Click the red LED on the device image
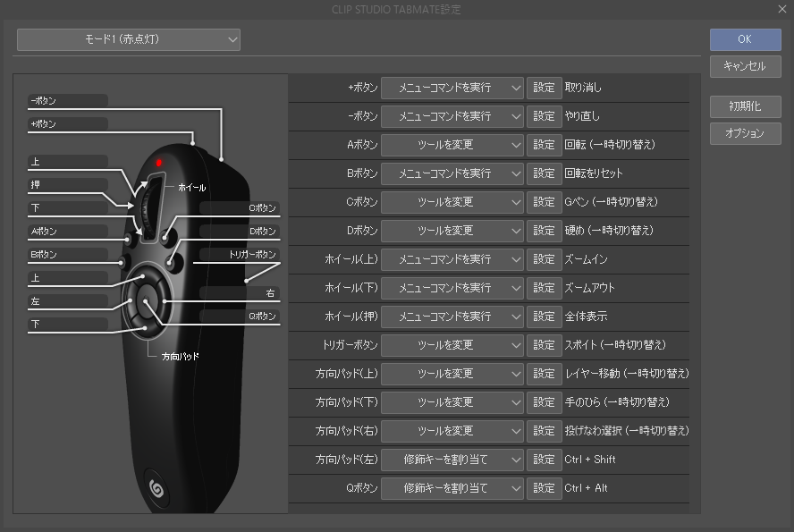This screenshot has height=532, width=794. [x=159, y=163]
